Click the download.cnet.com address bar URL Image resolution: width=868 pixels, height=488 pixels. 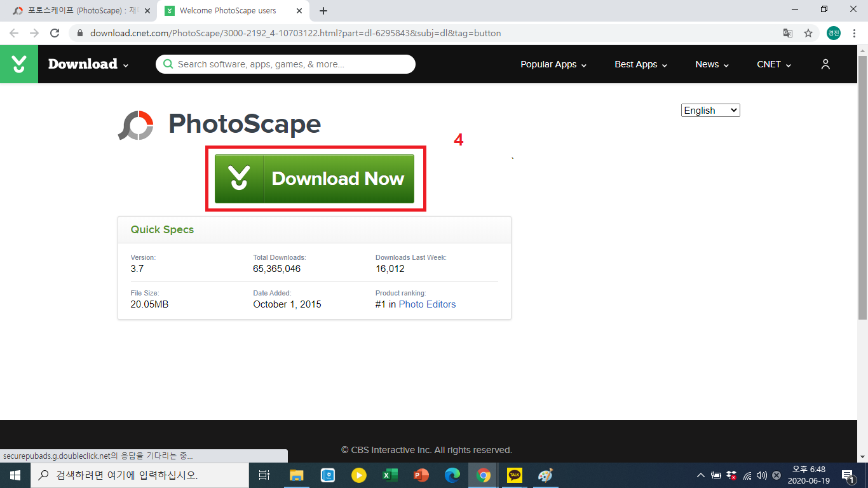(295, 33)
